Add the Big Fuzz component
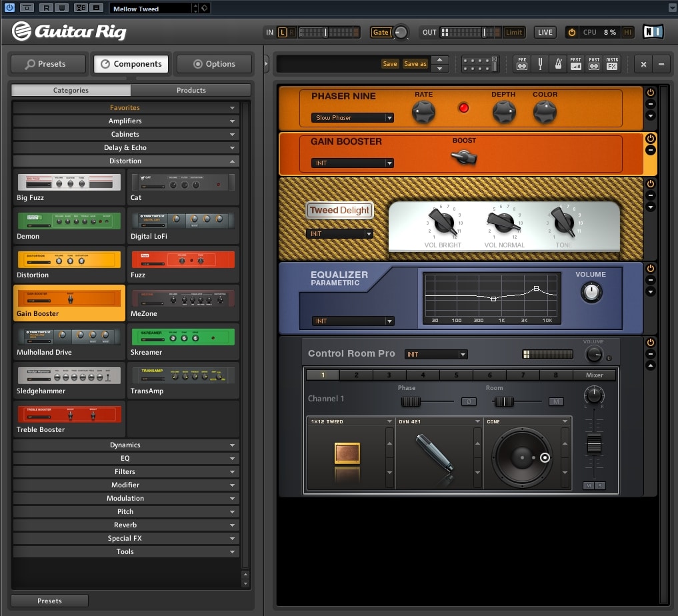The width and height of the screenshot is (678, 616). (69, 187)
